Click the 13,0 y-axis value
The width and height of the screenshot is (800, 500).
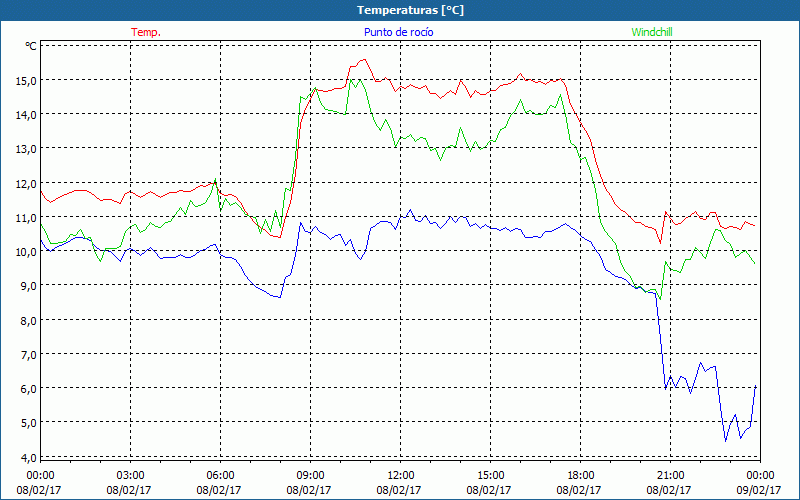[27, 149]
